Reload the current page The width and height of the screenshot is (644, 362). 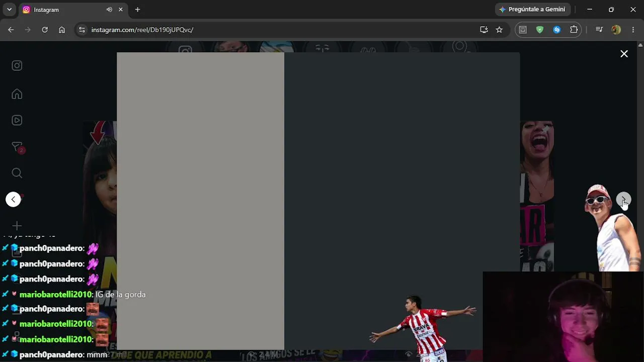click(45, 30)
